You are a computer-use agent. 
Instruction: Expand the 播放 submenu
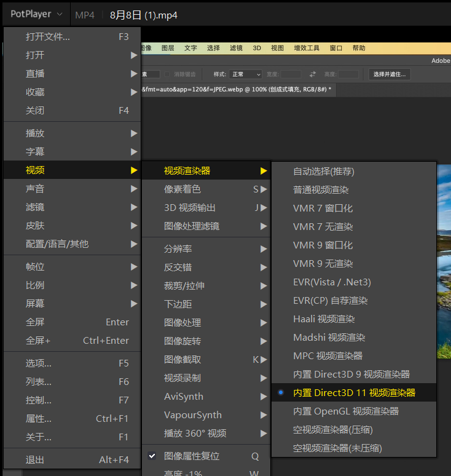tap(72, 133)
